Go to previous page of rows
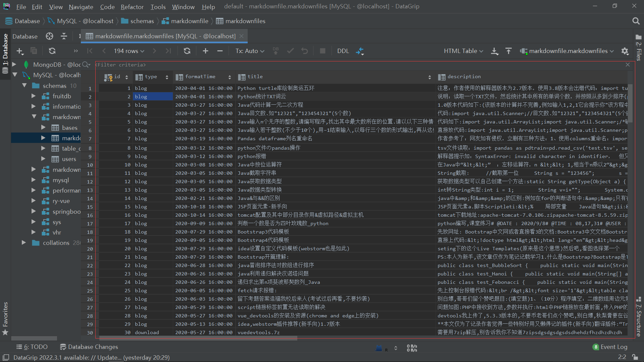This screenshot has width=644, height=362. click(x=104, y=51)
